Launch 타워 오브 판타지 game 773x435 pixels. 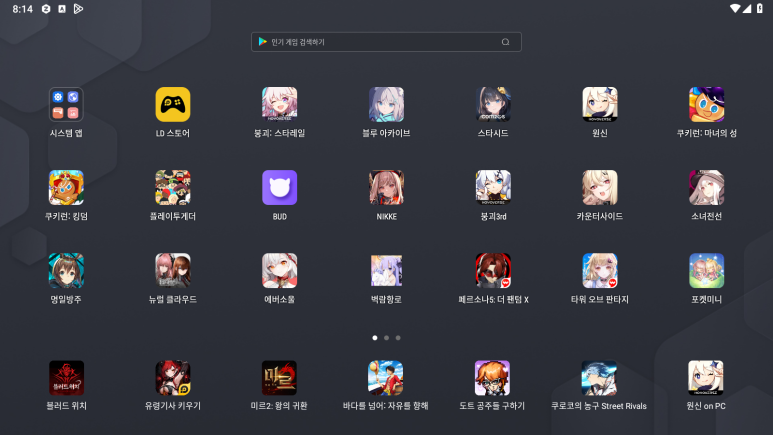coord(600,270)
